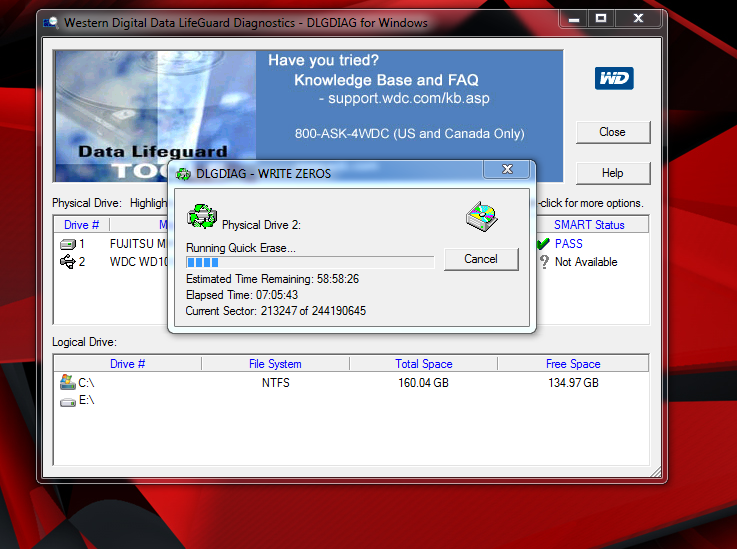737x549 pixels.
Task: Close the DLGDIAG Write Zeros dialog
Action: [x=507, y=169]
